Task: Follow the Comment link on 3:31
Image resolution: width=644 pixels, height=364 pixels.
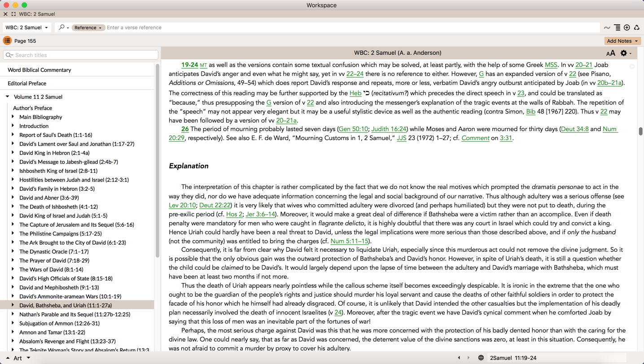Action: tap(475, 138)
